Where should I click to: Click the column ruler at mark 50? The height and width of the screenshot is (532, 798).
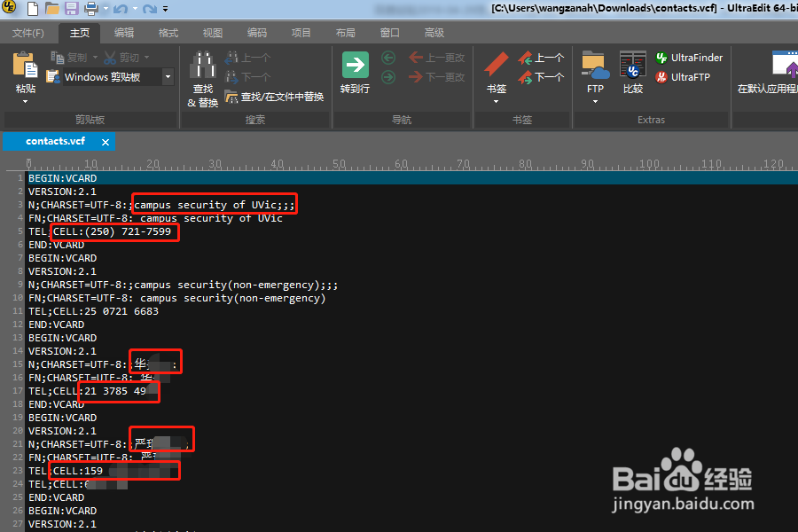coord(339,164)
